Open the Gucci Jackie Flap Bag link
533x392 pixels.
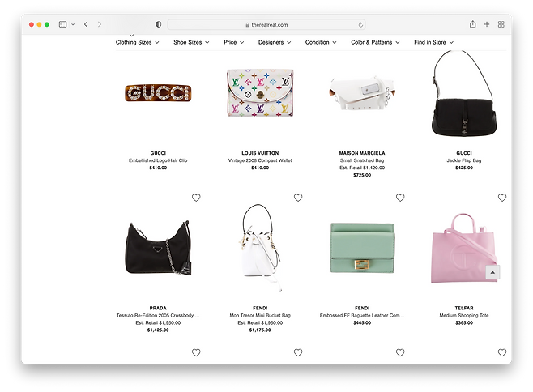(464, 160)
